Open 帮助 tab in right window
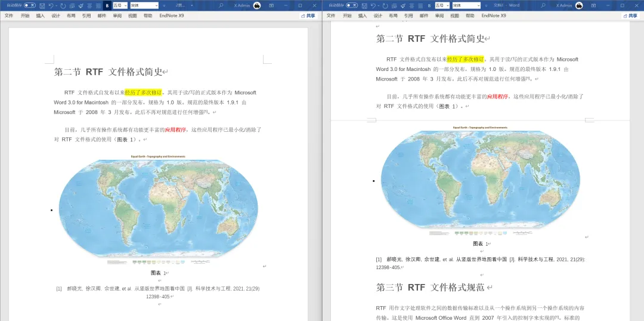 [470, 16]
